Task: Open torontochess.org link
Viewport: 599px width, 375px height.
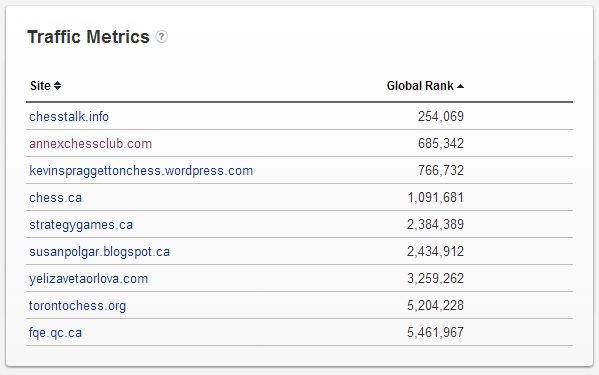Action: 77,306
